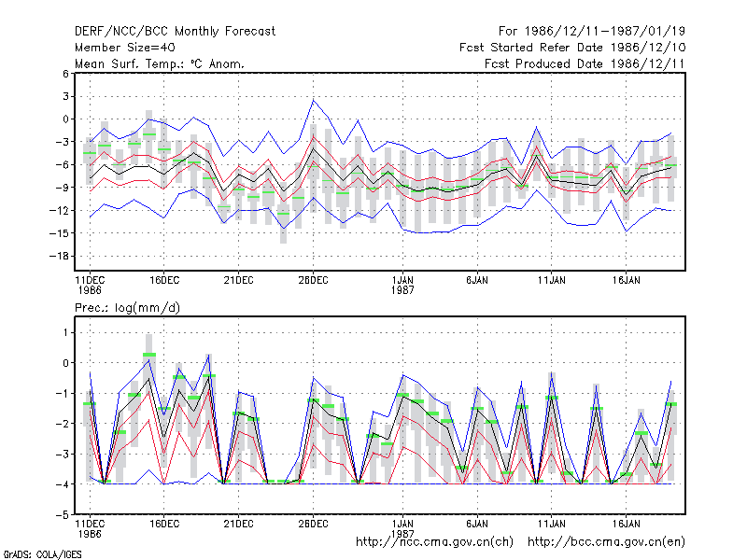This screenshot has height=560, width=747.
Task: Open the bcc.cma.gov.cn(en) link
Action: 606,542
